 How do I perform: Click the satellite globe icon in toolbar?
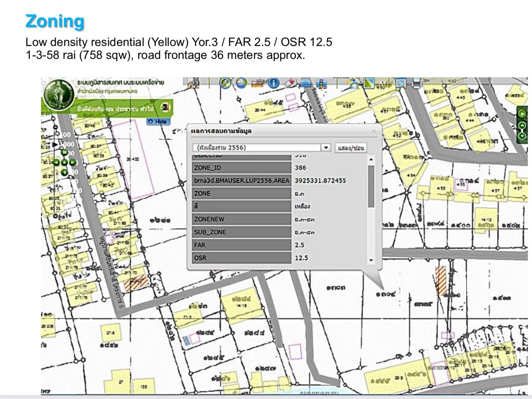pos(353,84)
